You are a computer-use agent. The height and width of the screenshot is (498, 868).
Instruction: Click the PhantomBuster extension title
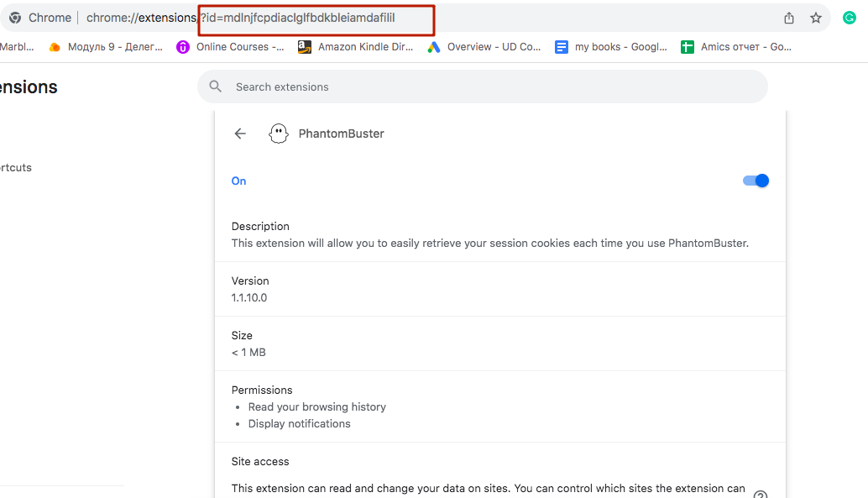tap(341, 134)
